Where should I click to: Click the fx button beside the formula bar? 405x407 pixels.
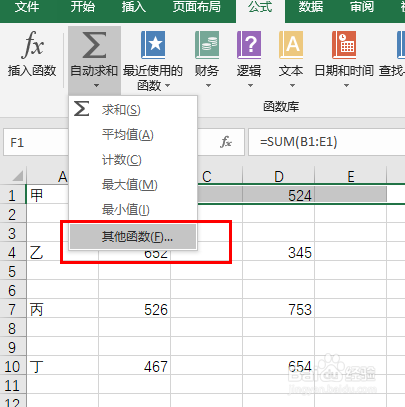click(x=226, y=142)
